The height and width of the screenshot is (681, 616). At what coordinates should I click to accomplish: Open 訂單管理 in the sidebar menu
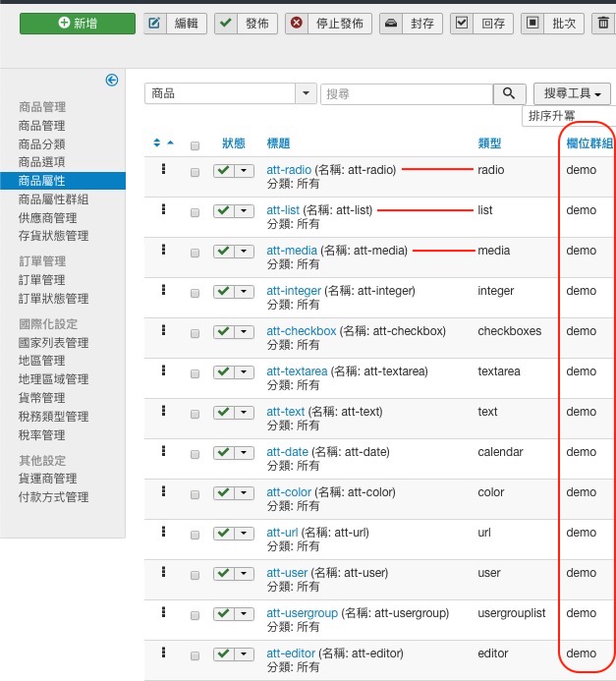click(53, 280)
